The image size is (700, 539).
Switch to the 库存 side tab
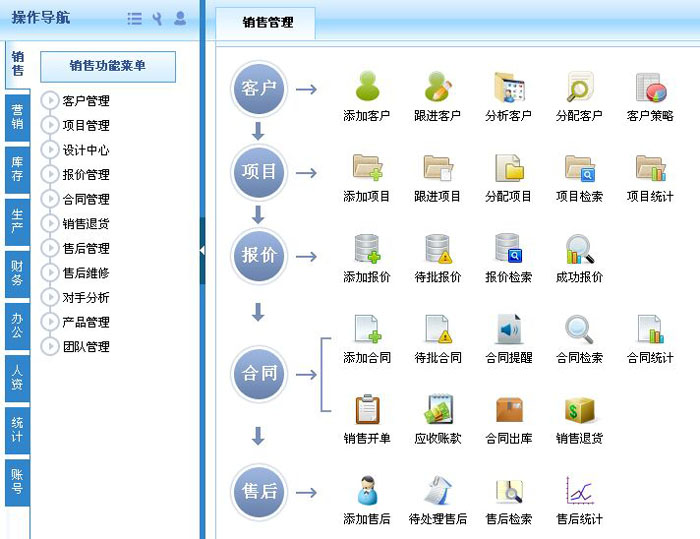(17, 168)
